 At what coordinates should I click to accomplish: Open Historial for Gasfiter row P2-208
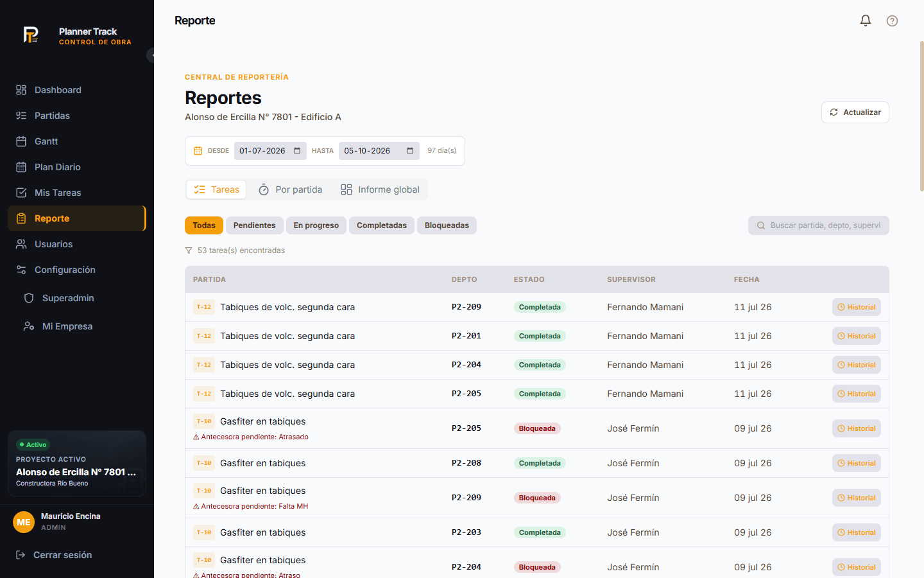tap(857, 463)
